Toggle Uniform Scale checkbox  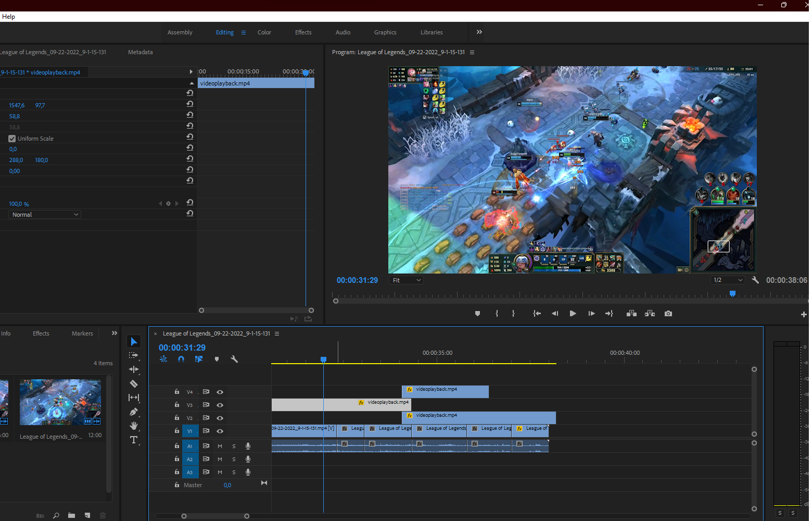click(x=12, y=139)
